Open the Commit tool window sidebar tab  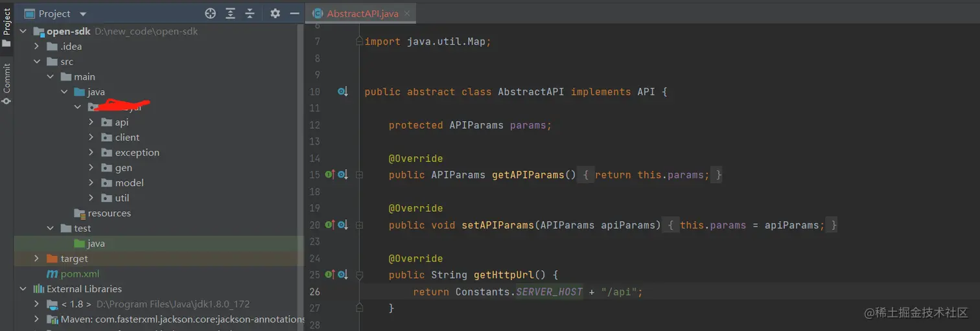6,84
